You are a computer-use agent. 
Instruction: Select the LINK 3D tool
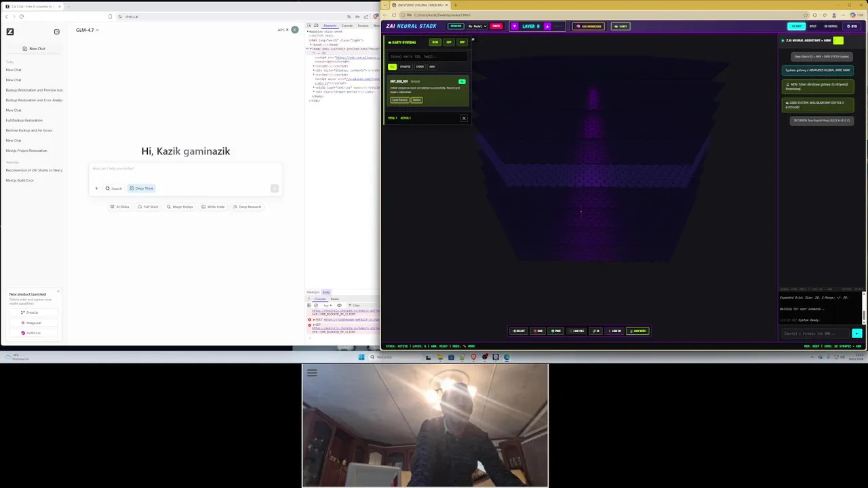tap(616, 331)
